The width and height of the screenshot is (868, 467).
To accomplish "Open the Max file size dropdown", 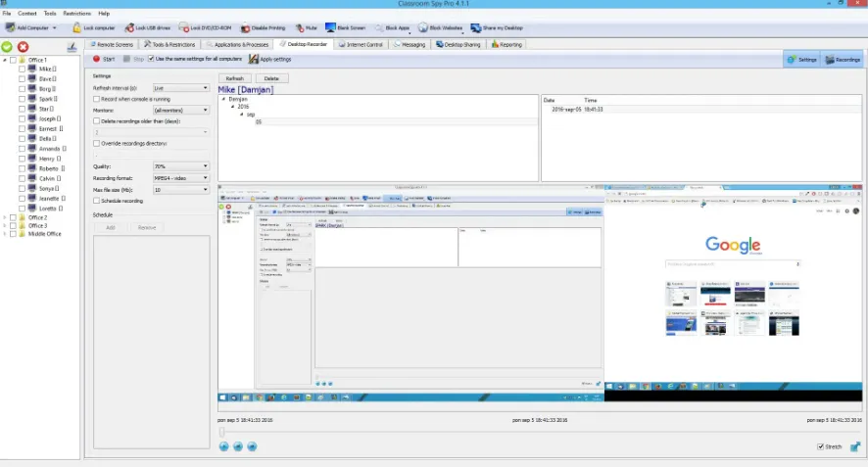I will [x=181, y=190].
